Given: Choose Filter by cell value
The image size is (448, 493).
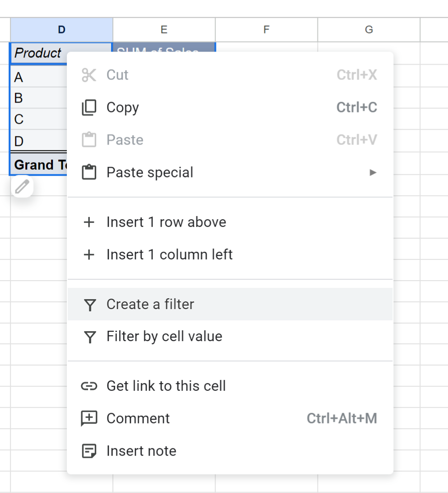Looking at the screenshot, I should (x=164, y=336).
